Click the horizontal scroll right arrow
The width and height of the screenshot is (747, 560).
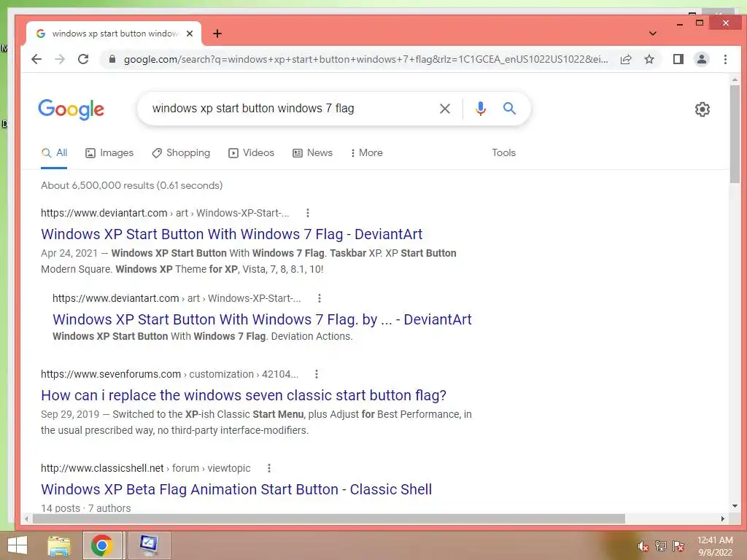723,518
